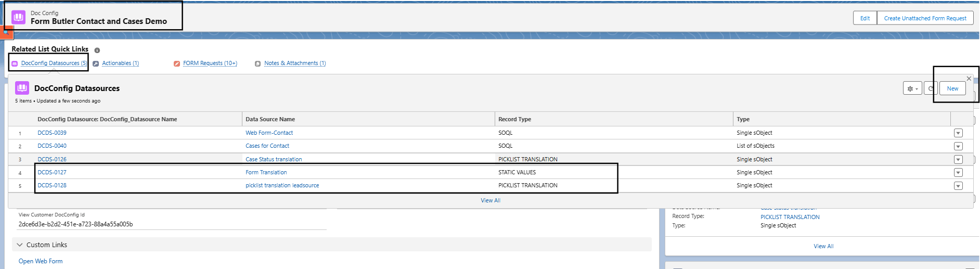The height and width of the screenshot is (269, 980).
Task: Open list settings gear menu
Action: click(x=912, y=88)
